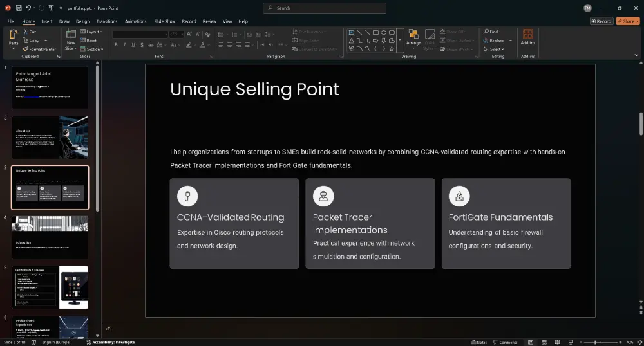644x346 pixels.
Task: Open Select dropdown in Editing
Action: tap(494, 49)
